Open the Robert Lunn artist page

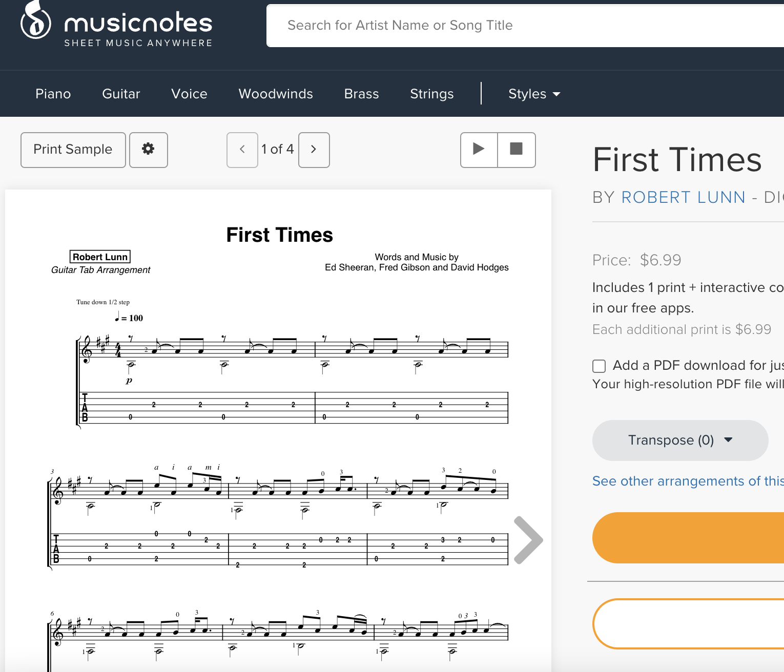pyautogui.click(x=683, y=197)
